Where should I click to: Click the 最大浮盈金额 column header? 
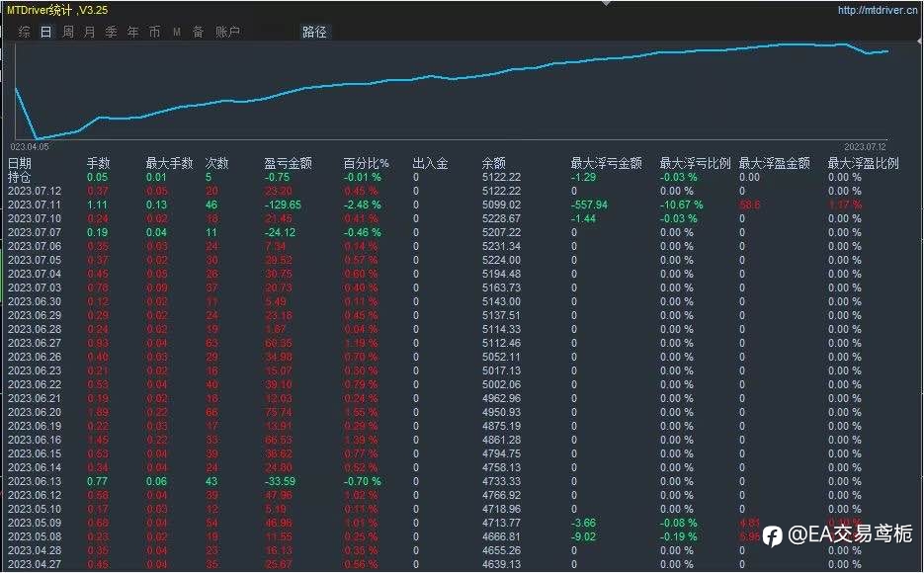[x=775, y=163]
